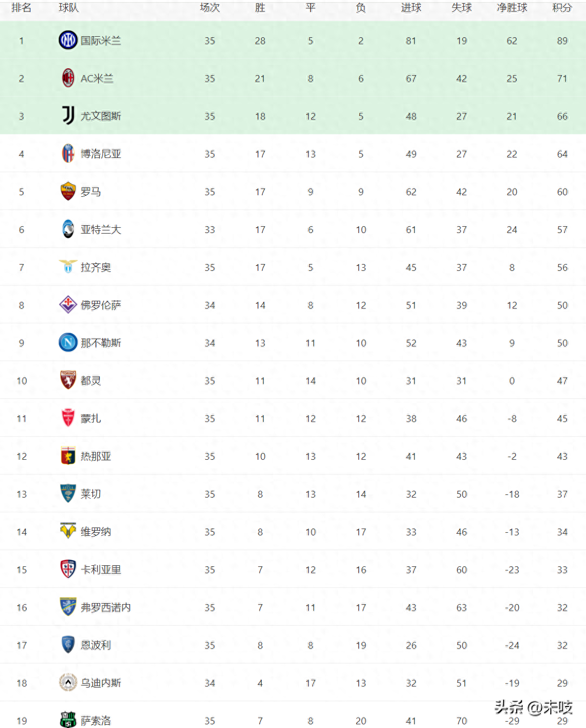Click the Inter Milan club logo
The height and width of the screenshot is (728, 586).
coord(68,40)
